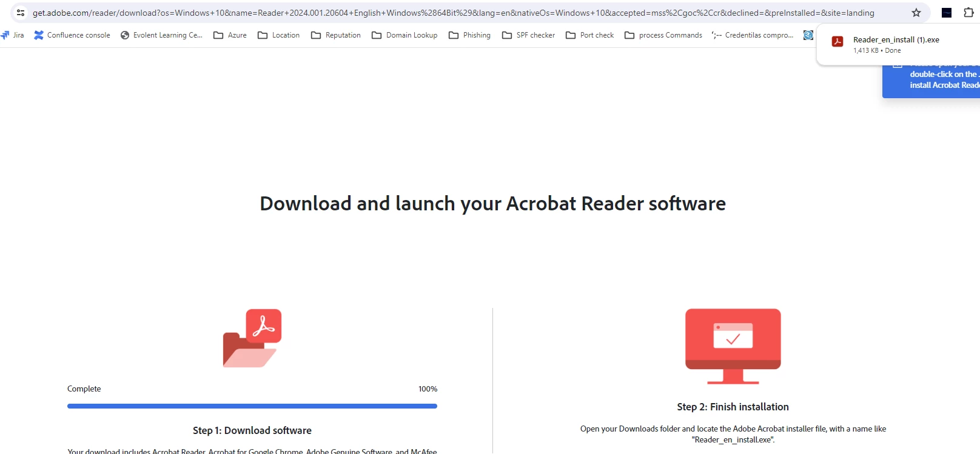Open the Jira bookmark

coord(13,35)
